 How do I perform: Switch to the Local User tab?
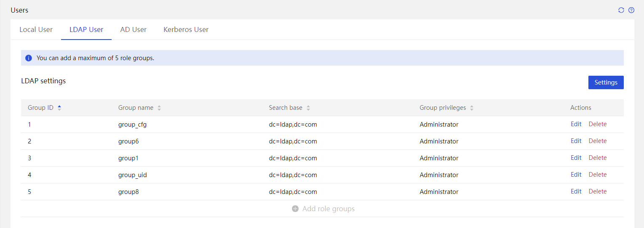click(36, 29)
